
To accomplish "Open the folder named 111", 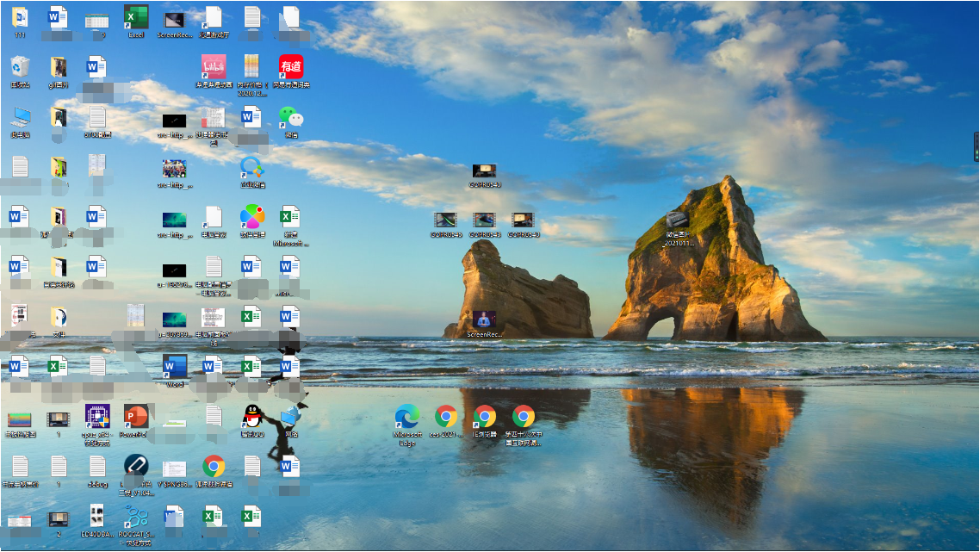I will click(20, 18).
